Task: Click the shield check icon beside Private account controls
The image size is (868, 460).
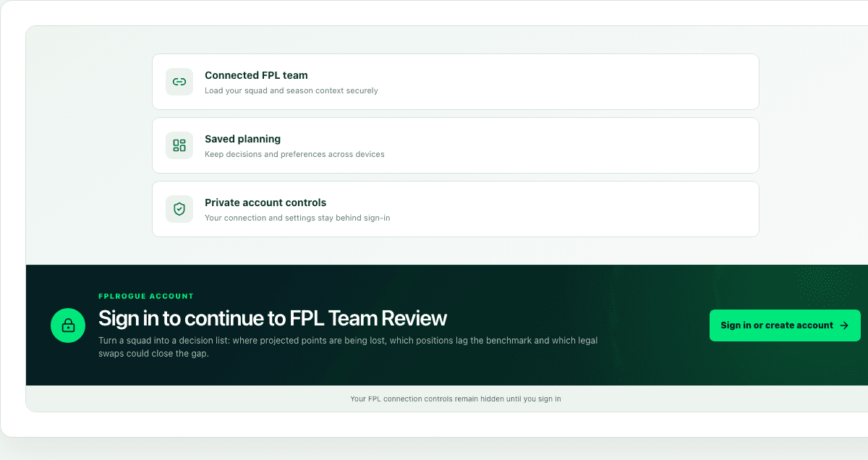Action: coord(179,209)
